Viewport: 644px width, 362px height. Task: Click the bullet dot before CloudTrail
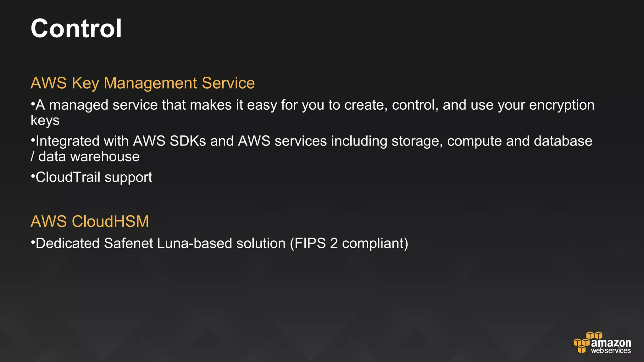(33, 176)
